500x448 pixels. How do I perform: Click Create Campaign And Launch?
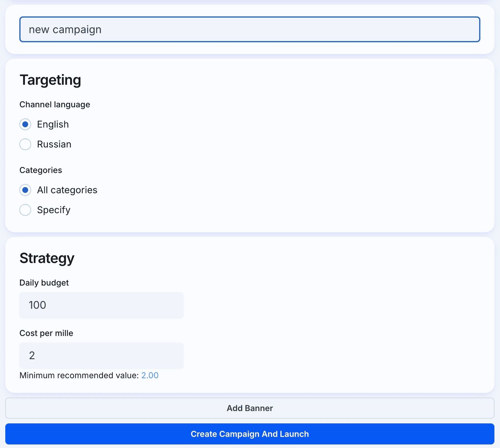[250, 434]
